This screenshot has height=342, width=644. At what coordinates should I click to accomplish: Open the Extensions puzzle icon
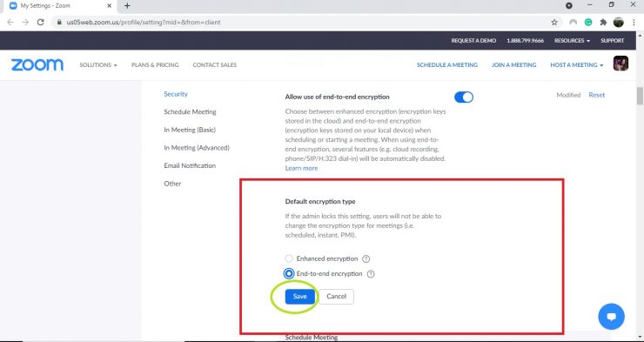(603, 22)
